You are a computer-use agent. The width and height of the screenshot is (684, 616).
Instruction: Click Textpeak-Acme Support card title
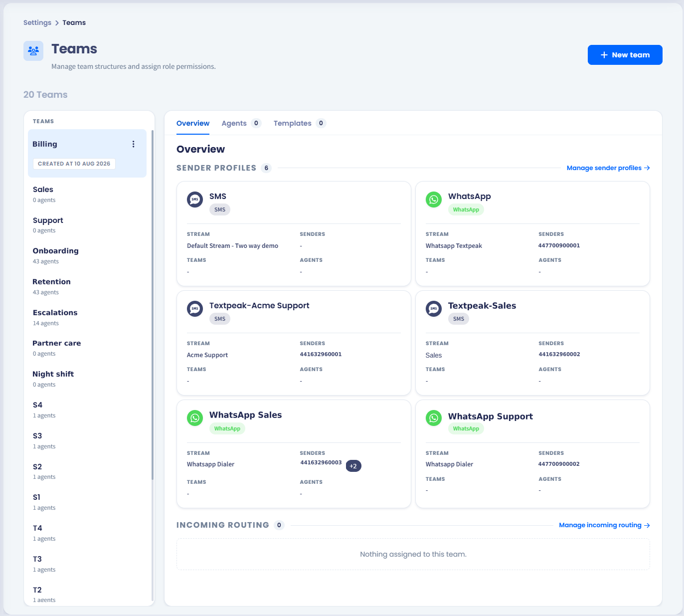click(x=259, y=306)
